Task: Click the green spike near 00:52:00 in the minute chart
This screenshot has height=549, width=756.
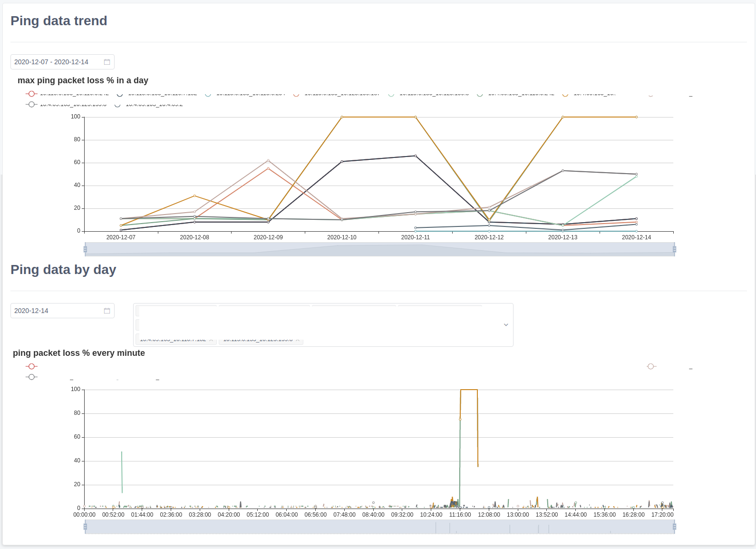Action: pos(122,472)
